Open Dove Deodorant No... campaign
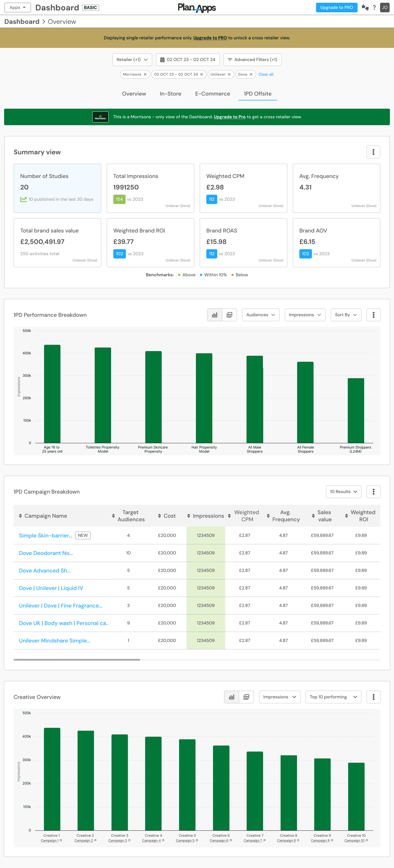This screenshot has height=868, width=394. (46, 553)
